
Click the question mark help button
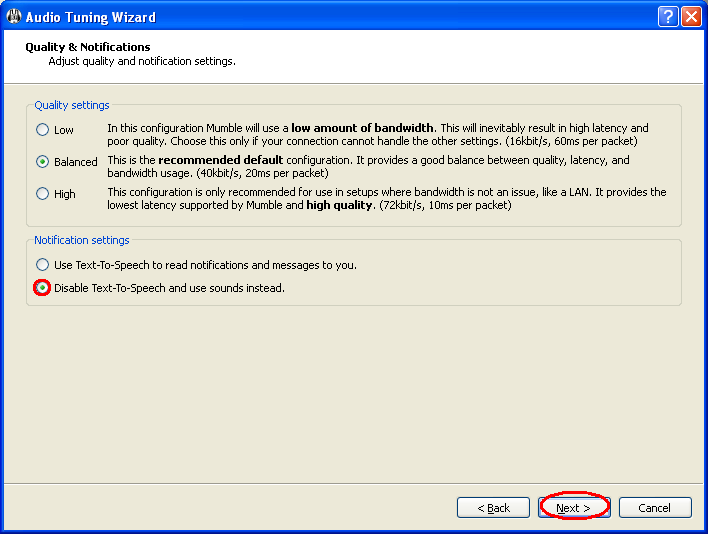tap(669, 17)
